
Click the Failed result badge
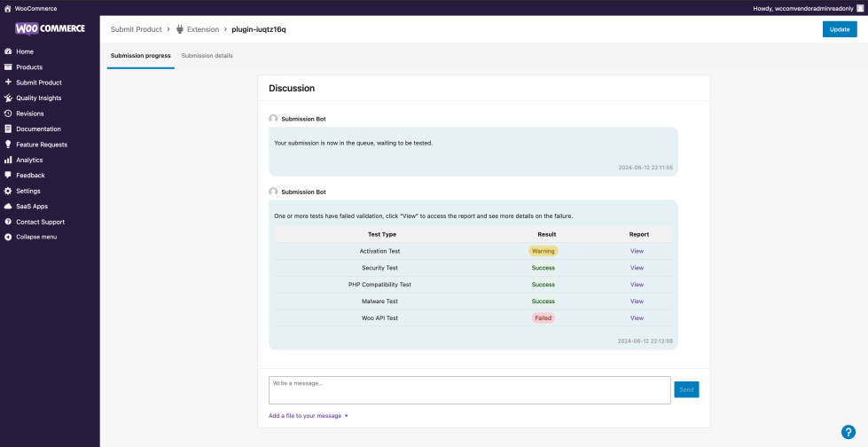pos(543,318)
